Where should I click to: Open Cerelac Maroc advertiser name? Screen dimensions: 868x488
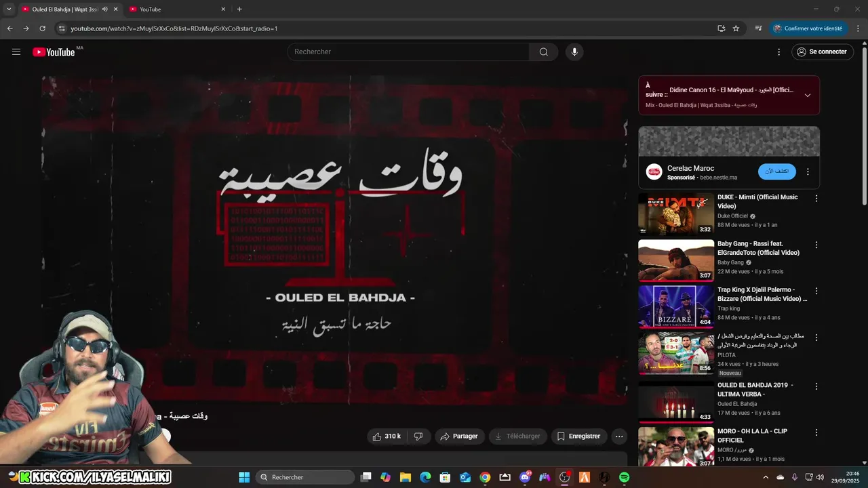point(690,168)
